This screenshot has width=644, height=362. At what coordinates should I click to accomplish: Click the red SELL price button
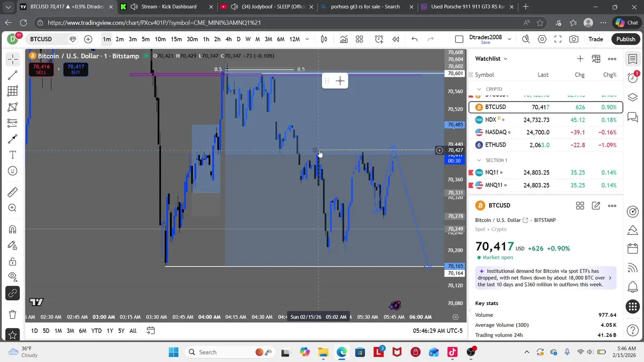click(41, 69)
